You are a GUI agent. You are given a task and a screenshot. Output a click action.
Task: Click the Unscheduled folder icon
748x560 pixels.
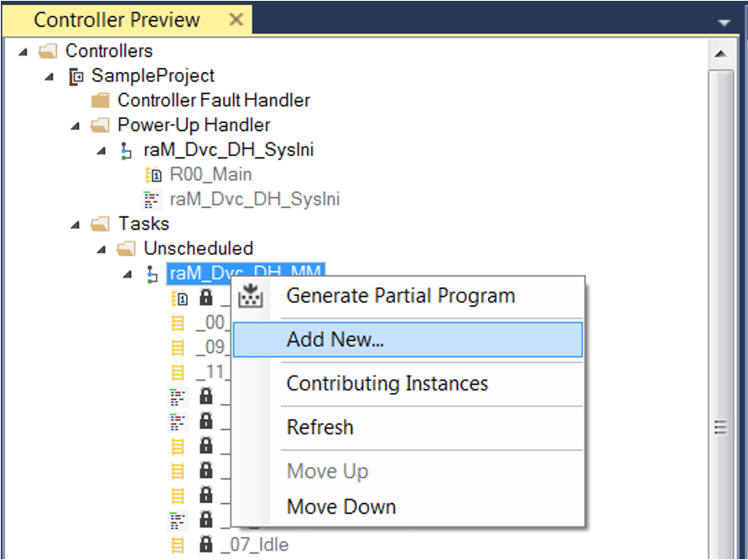(x=127, y=248)
